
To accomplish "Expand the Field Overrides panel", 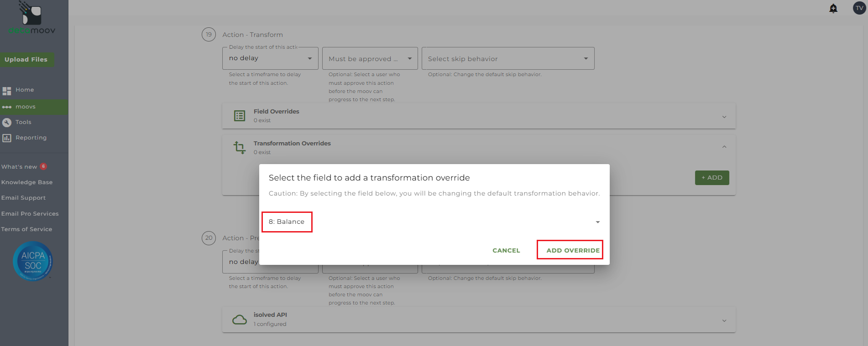I will 724,117.
